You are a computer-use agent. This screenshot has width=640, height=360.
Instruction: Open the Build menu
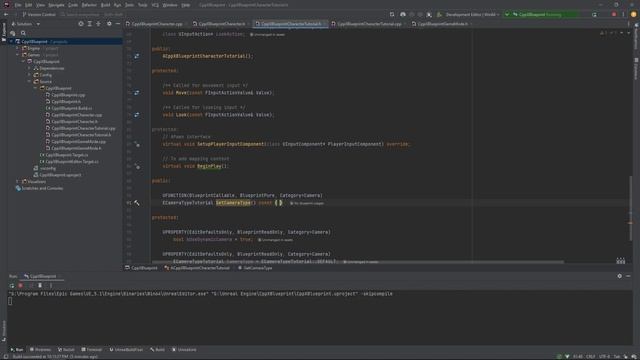pyautogui.click(x=105, y=5)
